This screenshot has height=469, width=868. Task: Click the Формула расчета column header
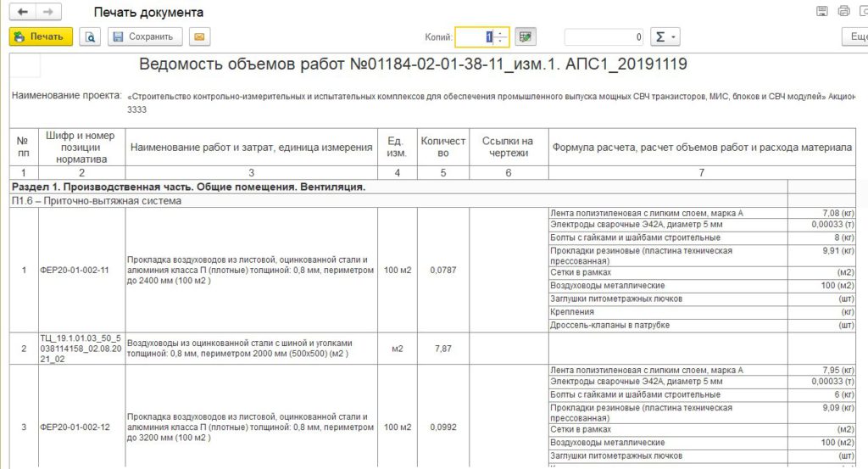click(x=702, y=148)
